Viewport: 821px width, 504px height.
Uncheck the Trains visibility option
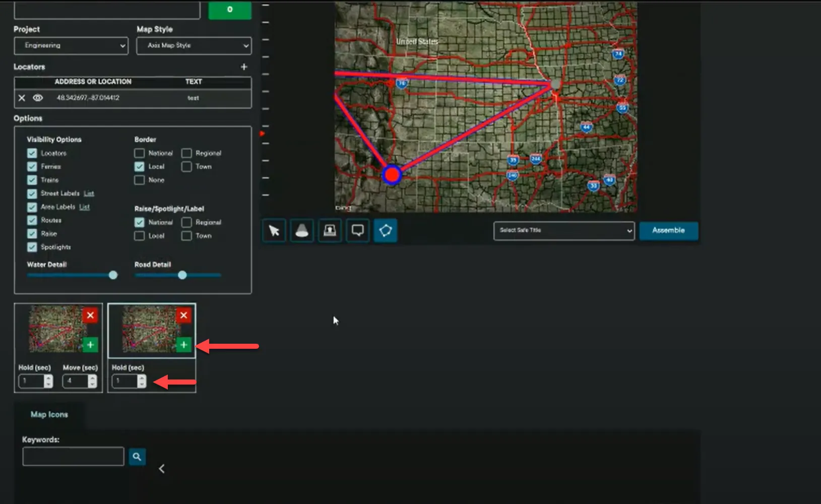(32, 180)
